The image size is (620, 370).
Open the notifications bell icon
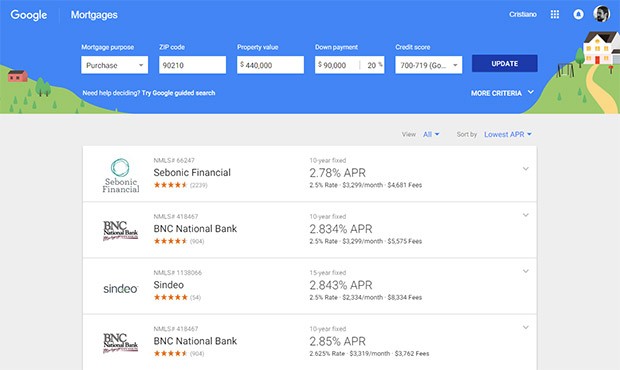[578, 15]
